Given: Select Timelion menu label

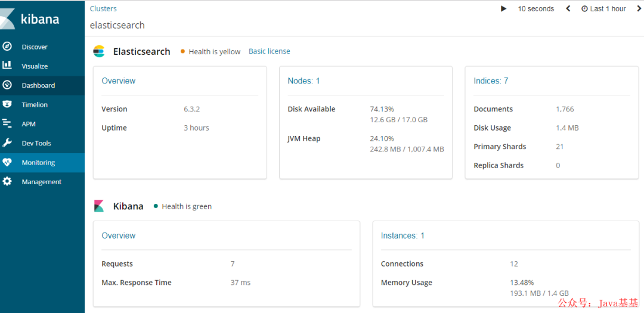Looking at the screenshot, I should pyautogui.click(x=35, y=105).
